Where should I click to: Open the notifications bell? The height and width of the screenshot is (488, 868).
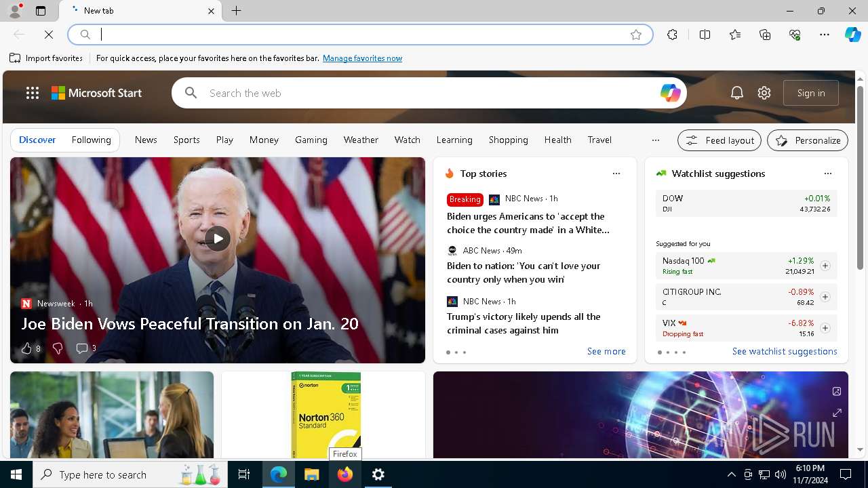click(737, 93)
